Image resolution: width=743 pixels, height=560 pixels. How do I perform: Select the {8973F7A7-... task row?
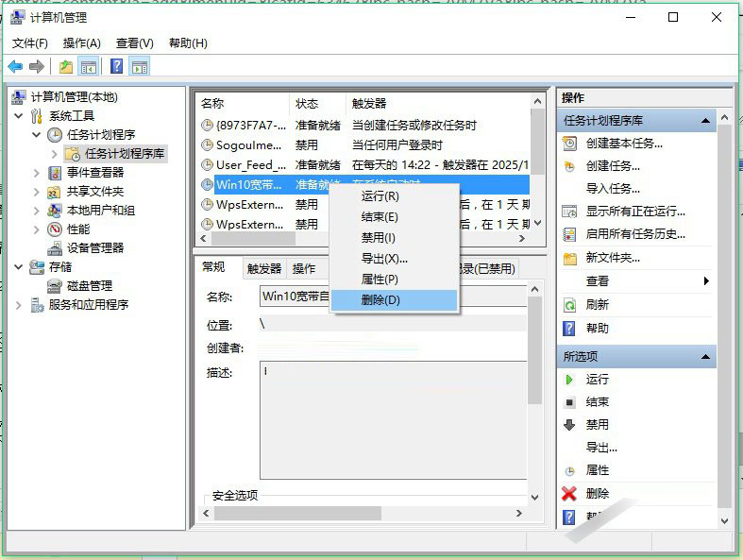[x=363, y=126]
